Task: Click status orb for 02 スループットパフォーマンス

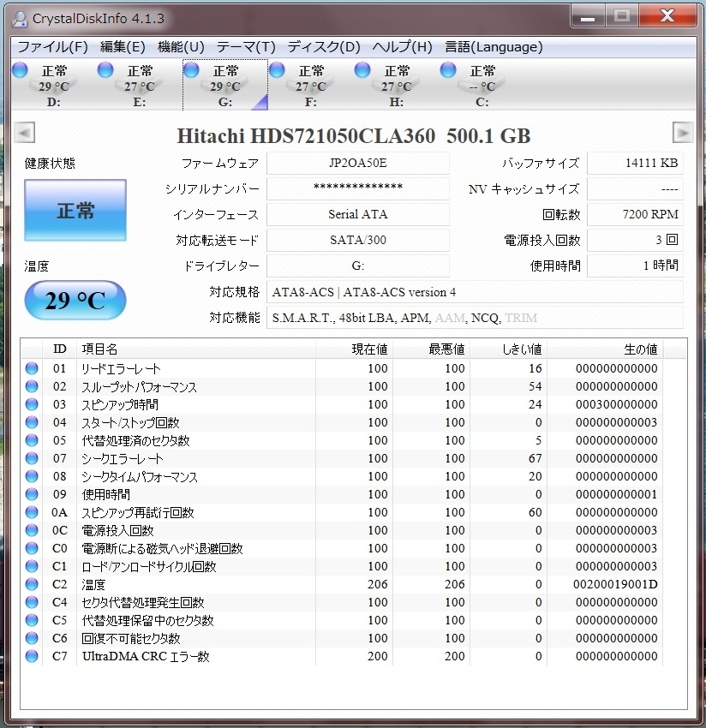Action: pyautogui.click(x=32, y=386)
